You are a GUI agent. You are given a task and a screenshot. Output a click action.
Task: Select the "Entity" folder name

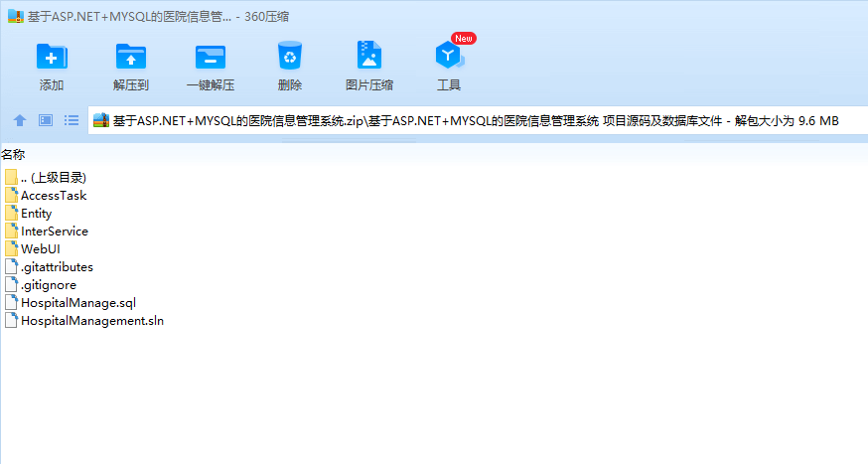pos(37,214)
